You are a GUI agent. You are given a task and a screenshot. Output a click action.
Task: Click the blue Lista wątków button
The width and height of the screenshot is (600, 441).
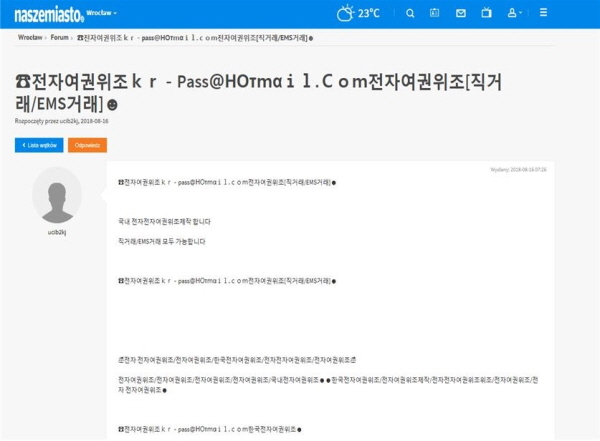pyautogui.click(x=39, y=145)
